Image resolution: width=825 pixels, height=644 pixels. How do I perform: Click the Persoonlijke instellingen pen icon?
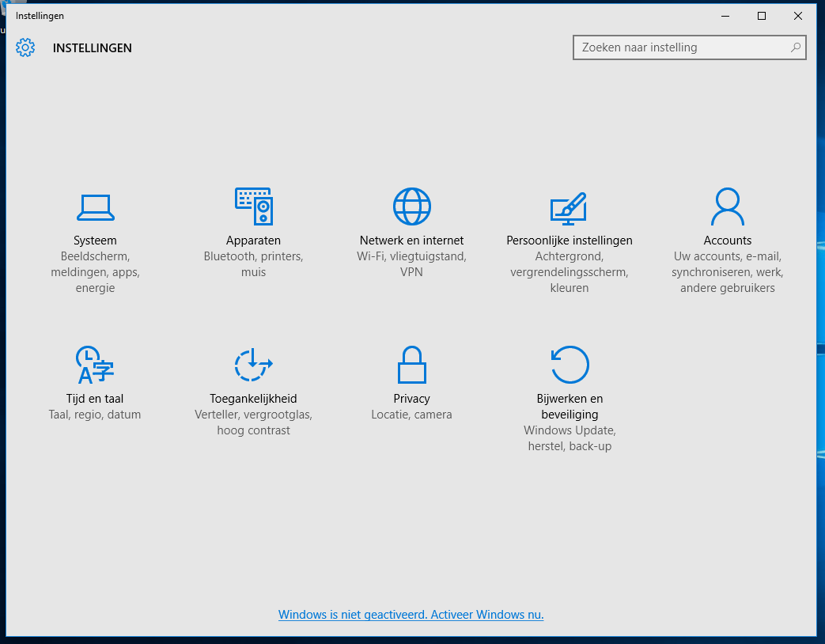(x=570, y=206)
